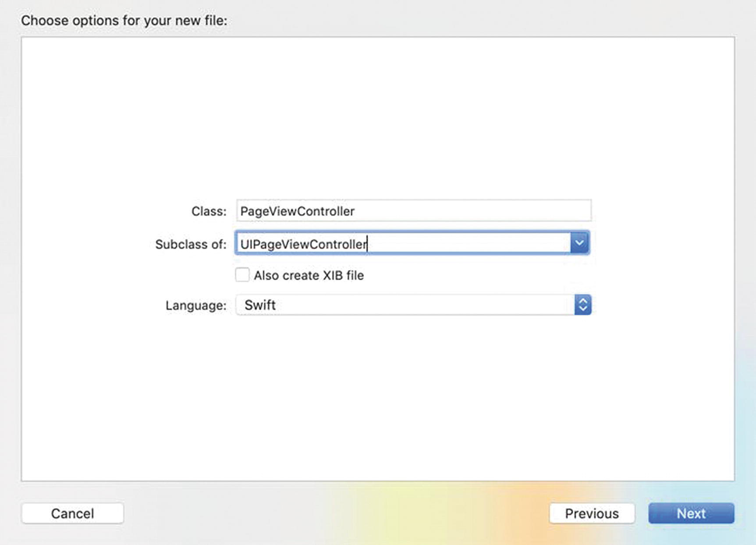The height and width of the screenshot is (545, 756).
Task: Click the Cancel button
Action: coord(73,513)
